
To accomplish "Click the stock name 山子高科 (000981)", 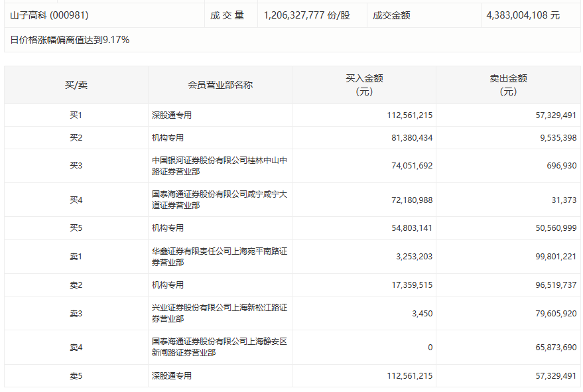I will tap(50, 15).
